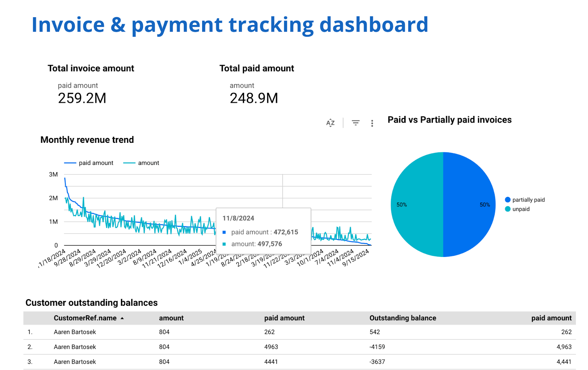Image resolution: width=588 pixels, height=370 pixels.
Task: Sort table by the amount column header
Action: click(x=171, y=318)
